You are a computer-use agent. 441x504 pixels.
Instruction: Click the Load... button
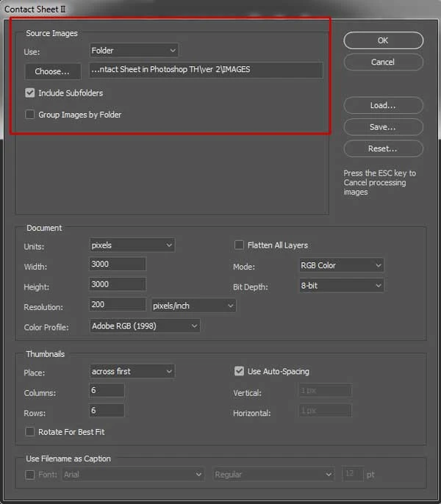(x=383, y=106)
